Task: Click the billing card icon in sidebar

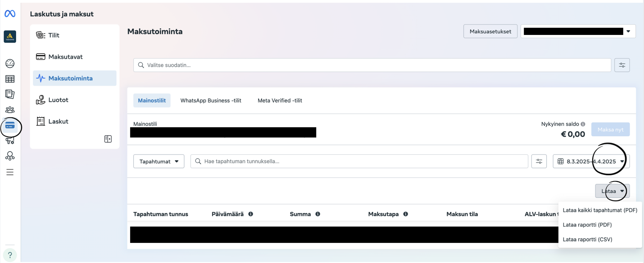Action: (10, 125)
